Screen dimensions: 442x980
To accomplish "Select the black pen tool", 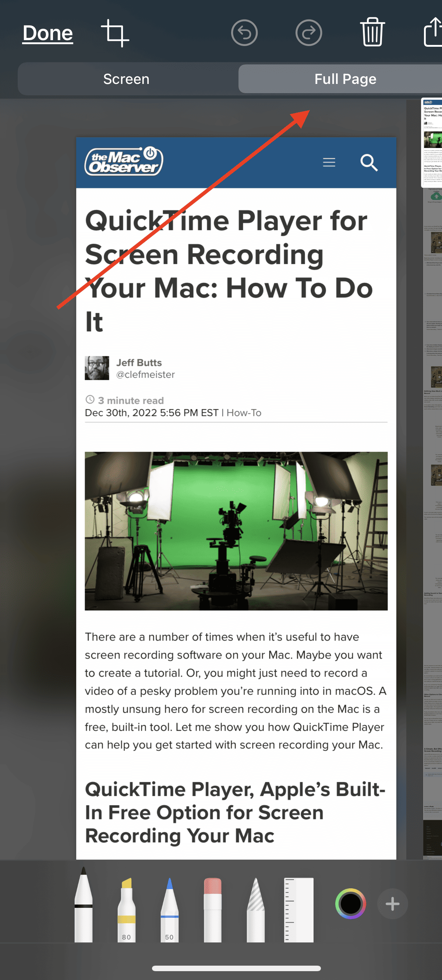I will point(83,904).
